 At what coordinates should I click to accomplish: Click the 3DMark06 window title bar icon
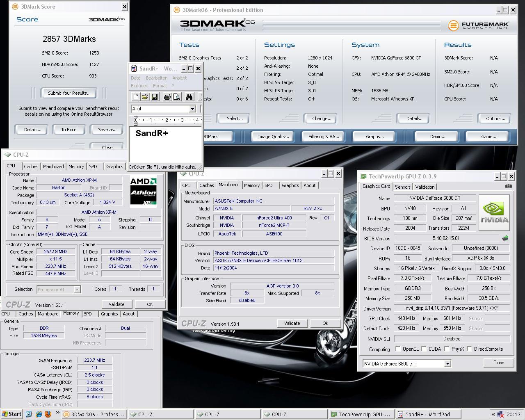point(177,10)
